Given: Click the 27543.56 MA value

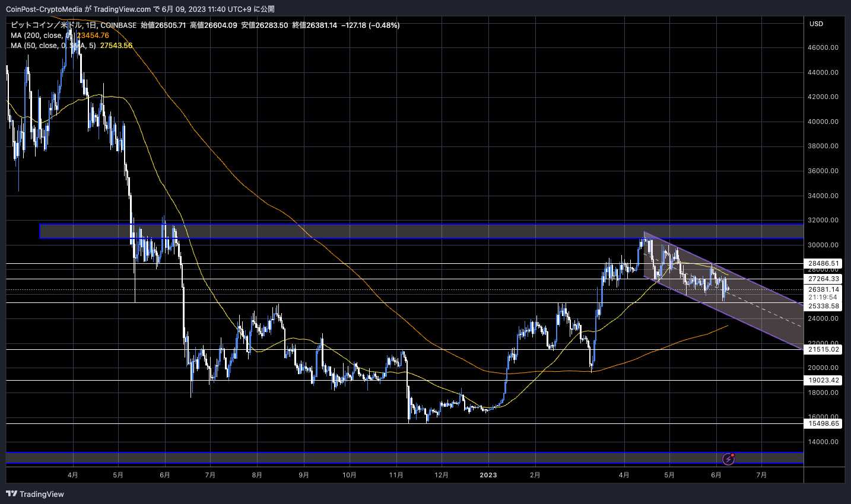Looking at the screenshot, I should (116, 46).
